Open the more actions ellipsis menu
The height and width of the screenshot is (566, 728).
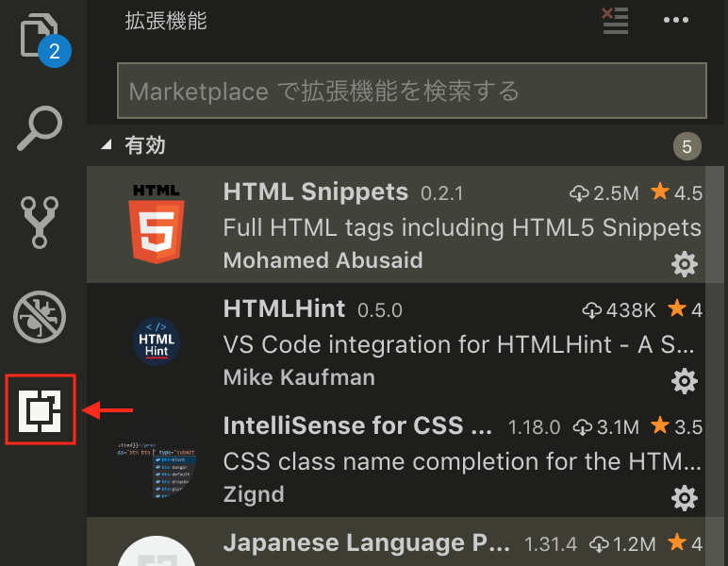click(x=676, y=20)
